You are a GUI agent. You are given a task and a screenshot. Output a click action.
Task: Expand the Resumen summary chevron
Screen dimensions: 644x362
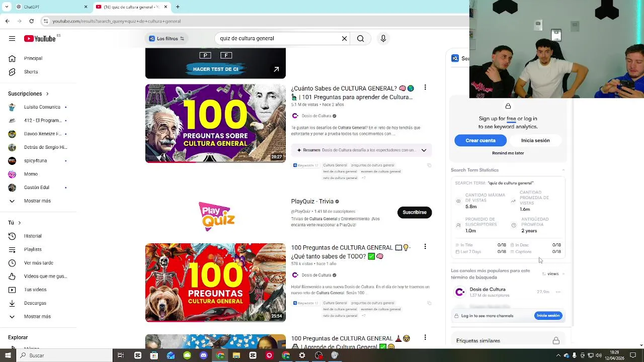(424, 150)
